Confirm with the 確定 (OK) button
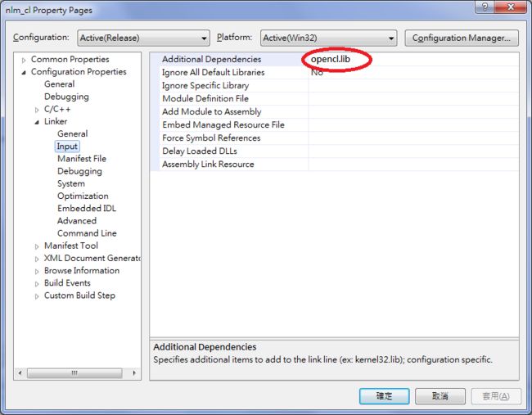The width and height of the screenshot is (532, 415). point(384,396)
